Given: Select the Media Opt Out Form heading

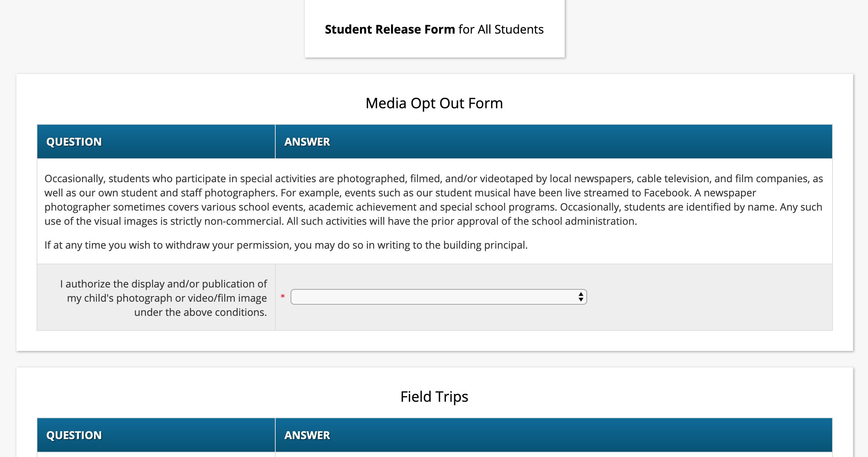Looking at the screenshot, I should tap(434, 103).
